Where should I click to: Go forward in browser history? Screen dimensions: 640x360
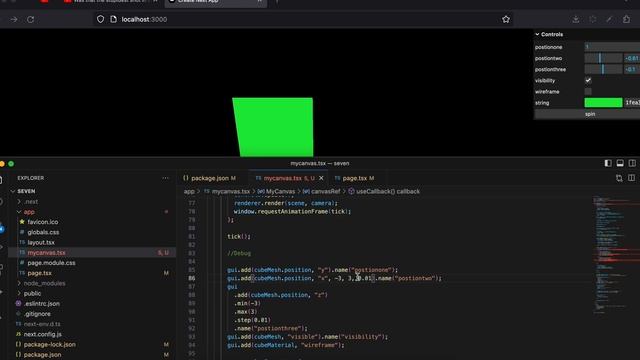click(x=14, y=19)
